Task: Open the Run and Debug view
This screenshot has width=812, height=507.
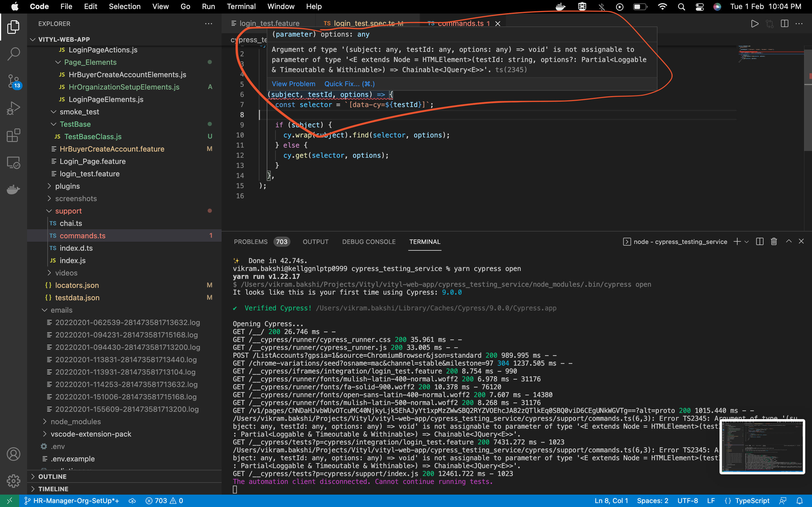Action: tap(14, 108)
